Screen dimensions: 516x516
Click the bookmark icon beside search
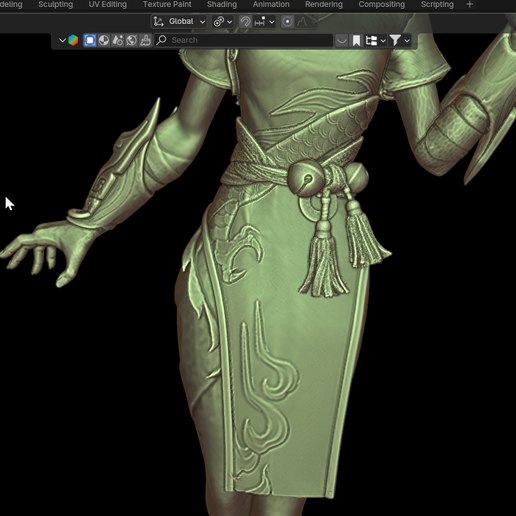pos(356,41)
